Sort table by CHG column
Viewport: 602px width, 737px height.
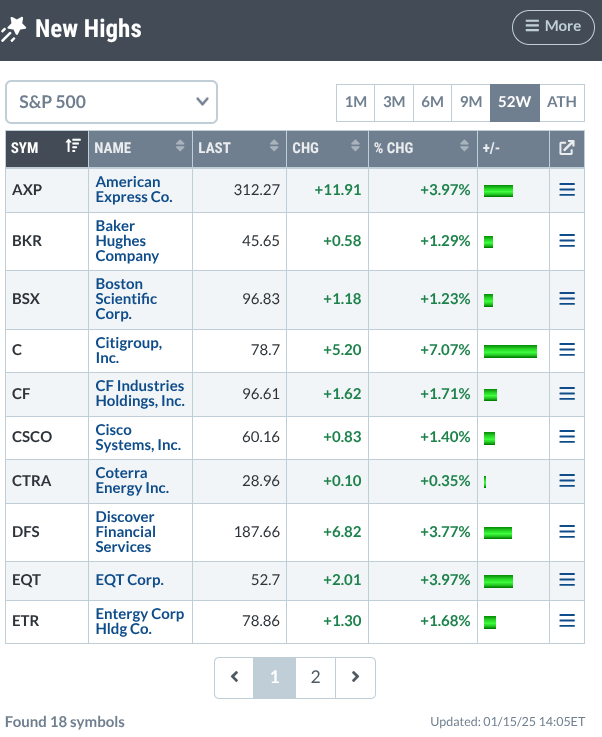click(327, 149)
